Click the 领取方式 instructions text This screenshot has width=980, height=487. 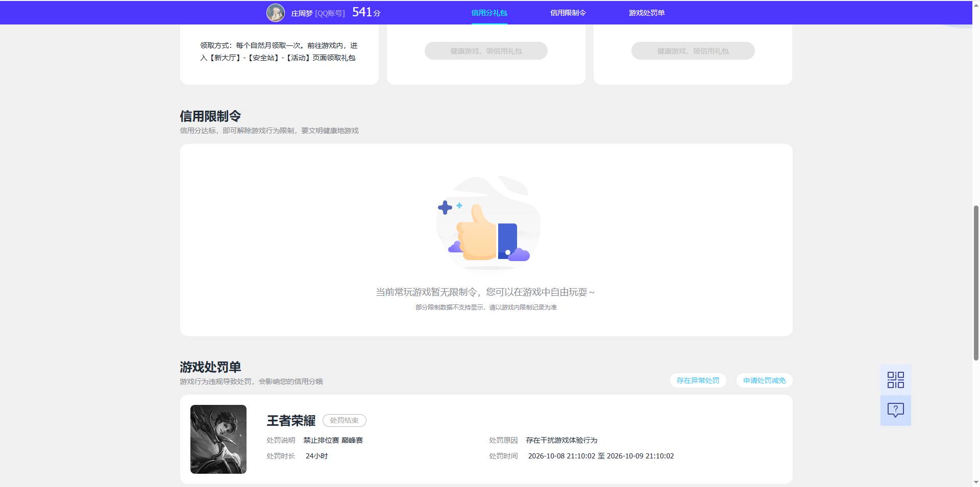pyautogui.click(x=279, y=52)
